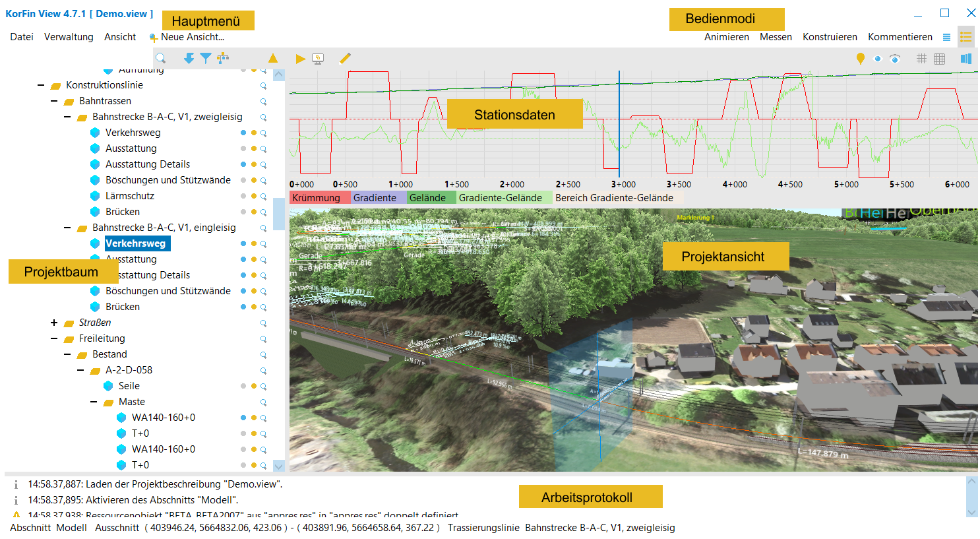The width and height of the screenshot is (980, 539).
Task: Zoom to Lärmschutz using its magnifier icon
Action: tap(263, 197)
